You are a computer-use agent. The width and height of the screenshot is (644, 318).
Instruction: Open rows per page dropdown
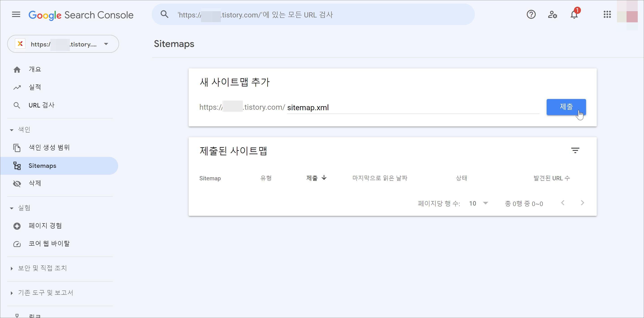(x=478, y=203)
